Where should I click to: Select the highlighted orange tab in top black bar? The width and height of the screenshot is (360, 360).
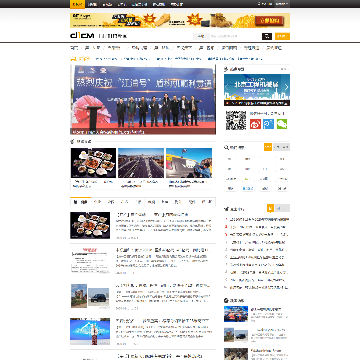click(77, 4)
